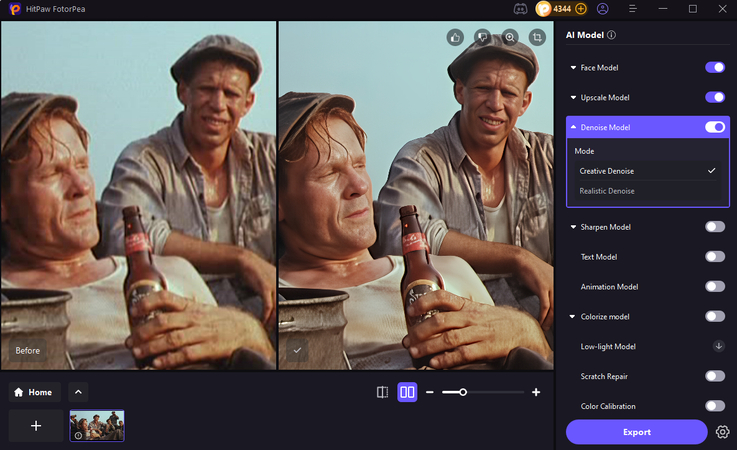
Task: Expand the thumbnail strip chevron button
Action: [x=78, y=392]
